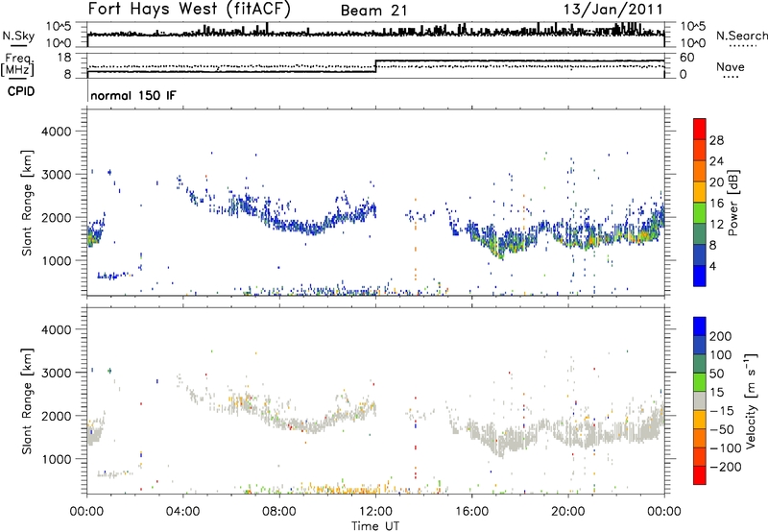Click the date "13/Jan/2011"
Screen dimensions: 768x532
tap(613, 9)
